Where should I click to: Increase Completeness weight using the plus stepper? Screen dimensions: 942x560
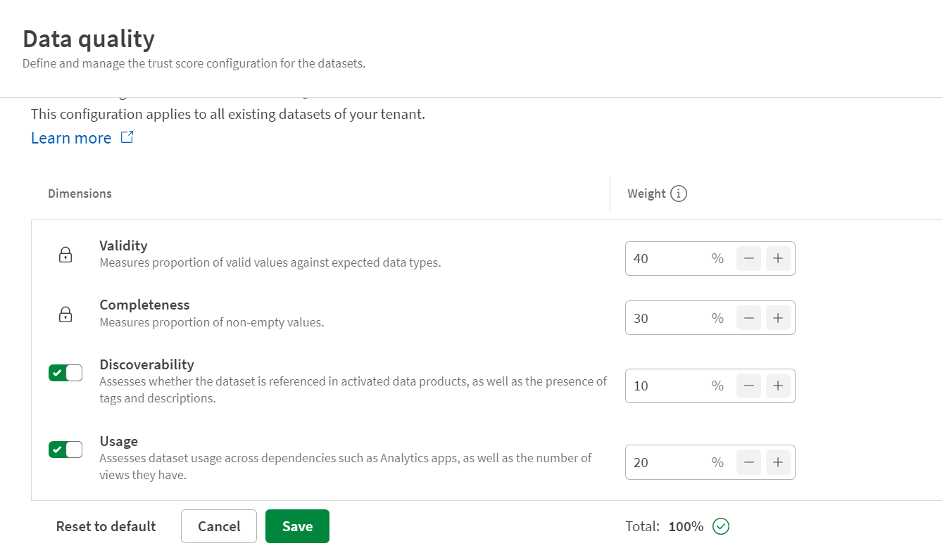(x=778, y=317)
